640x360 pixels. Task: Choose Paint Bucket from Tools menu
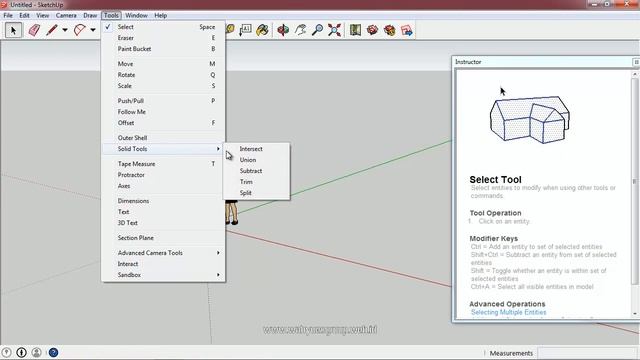tap(163, 49)
